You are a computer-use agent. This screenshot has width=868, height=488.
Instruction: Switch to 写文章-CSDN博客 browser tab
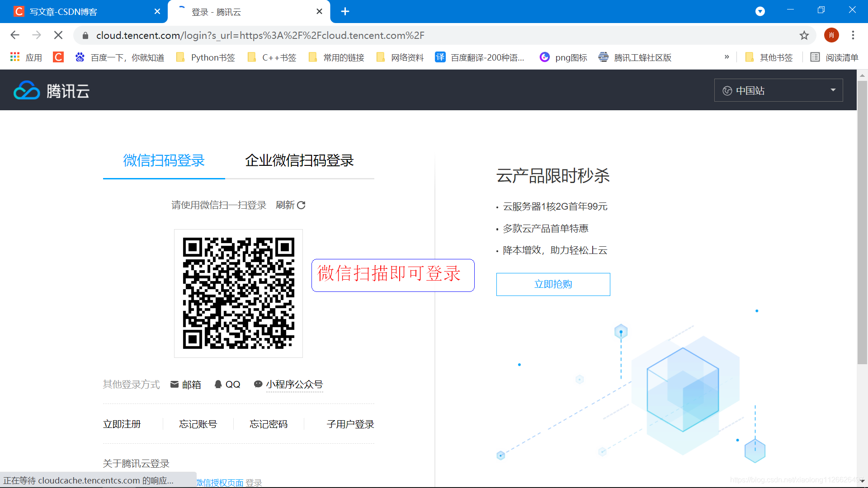63,12
